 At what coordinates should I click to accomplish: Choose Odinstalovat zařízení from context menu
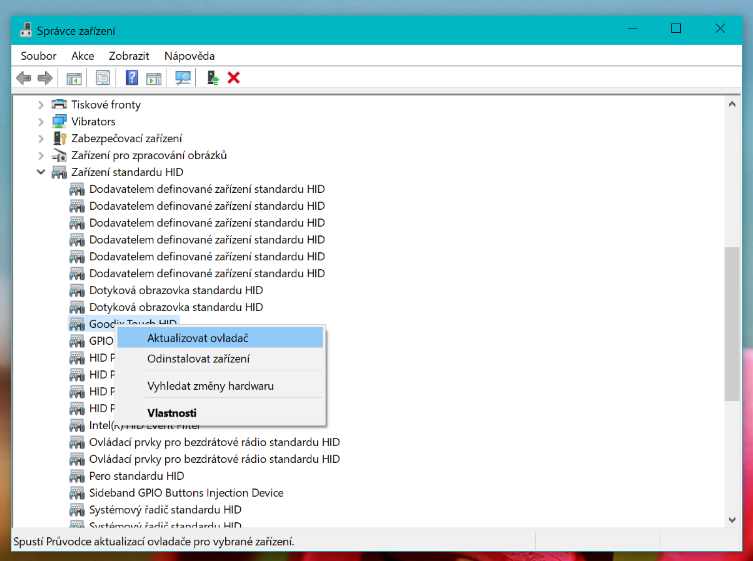[x=198, y=359]
